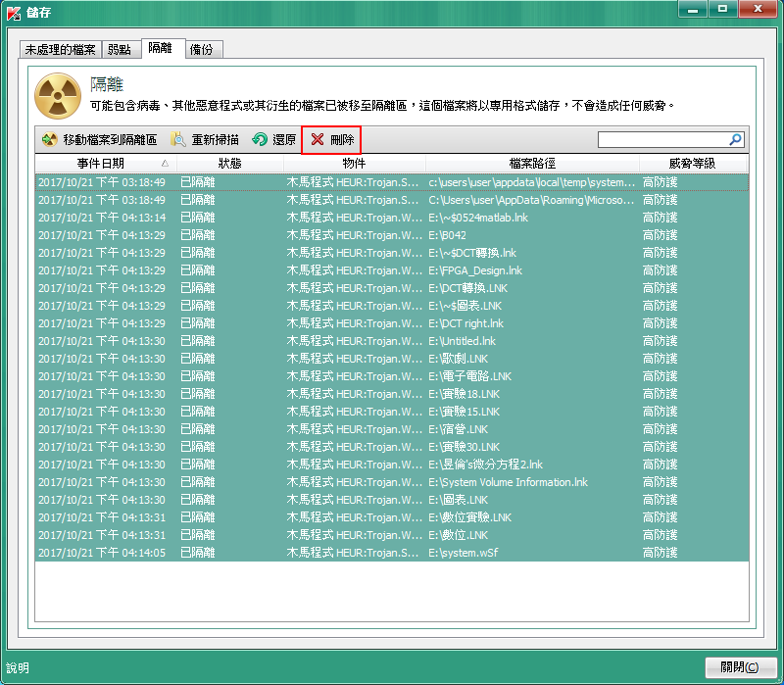Sort by 檔案路徑 column header
The image size is (784, 685).
[532, 163]
